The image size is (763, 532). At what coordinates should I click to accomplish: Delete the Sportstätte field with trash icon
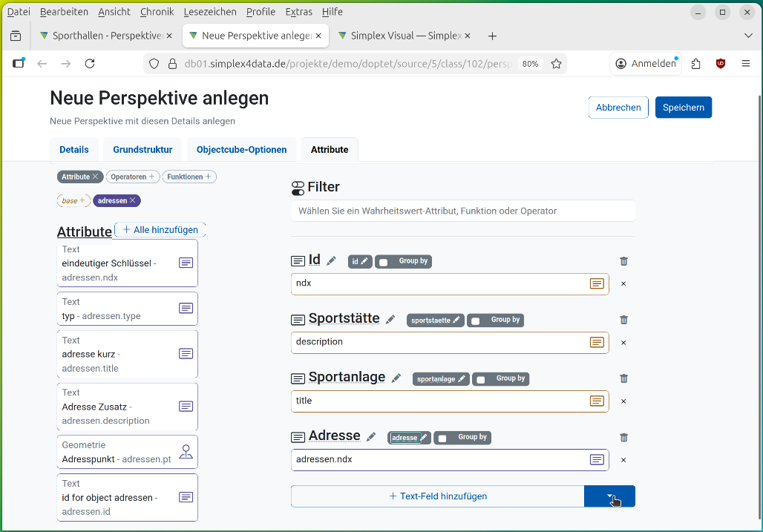tap(623, 320)
